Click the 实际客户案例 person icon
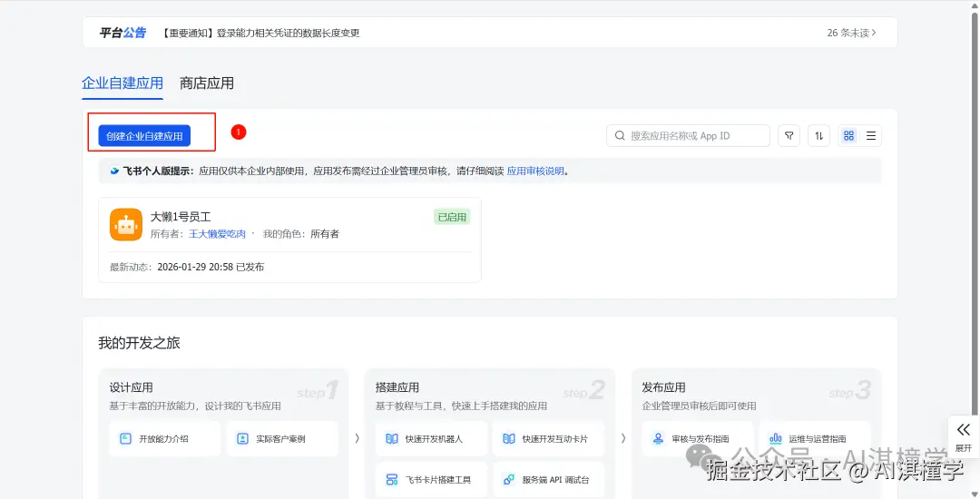 243,438
